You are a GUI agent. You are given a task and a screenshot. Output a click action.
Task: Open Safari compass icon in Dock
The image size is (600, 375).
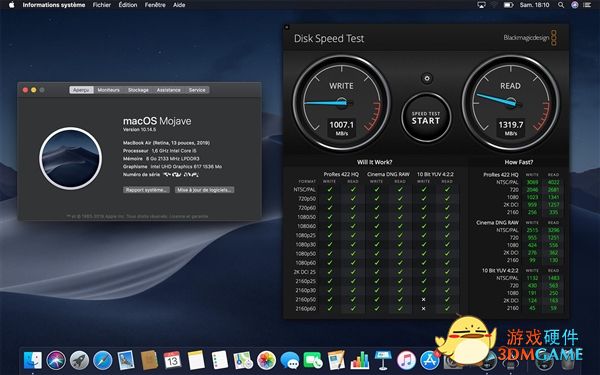pyautogui.click(x=103, y=360)
